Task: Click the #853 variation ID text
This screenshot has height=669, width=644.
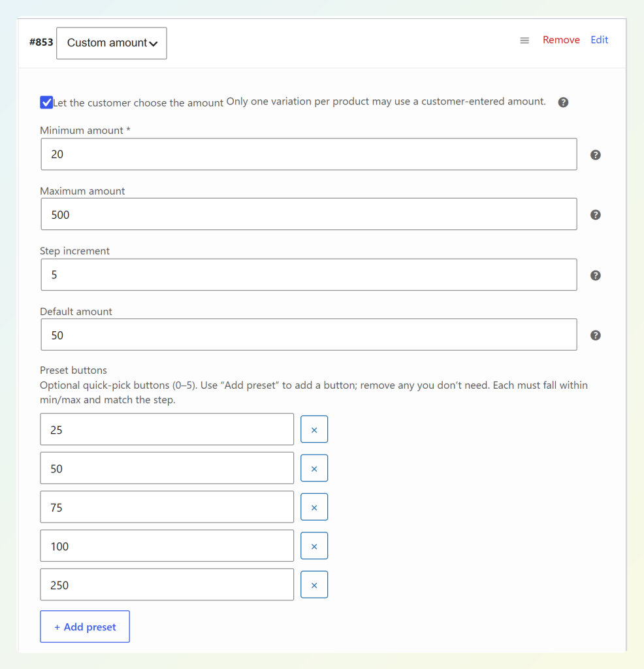Action: (x=41, y=42)
